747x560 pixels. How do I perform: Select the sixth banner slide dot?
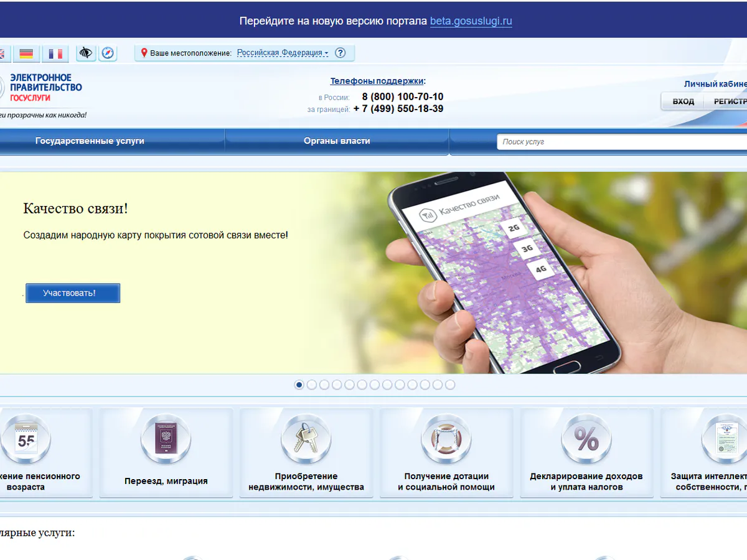[x=362, y=385]
